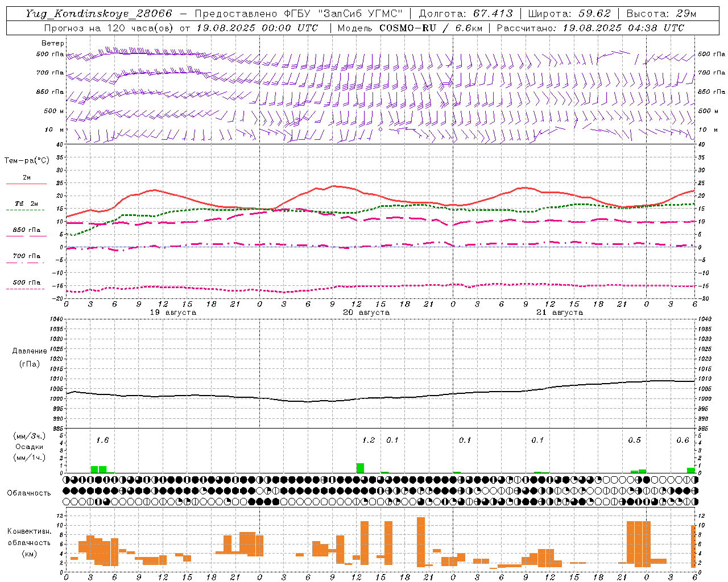
Task: Click the Ветер panel label
Action: pos(53,43)
